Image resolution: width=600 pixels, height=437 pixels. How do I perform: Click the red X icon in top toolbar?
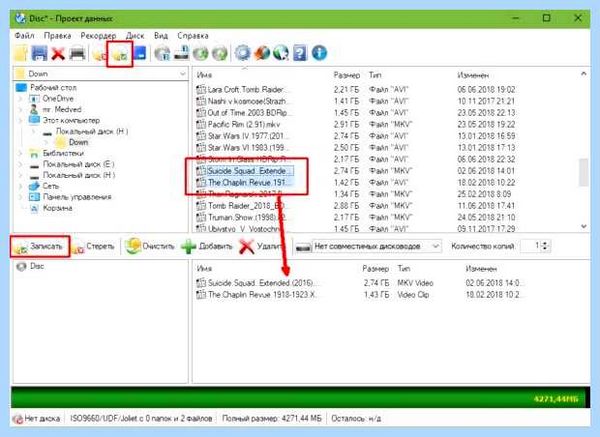58,54
